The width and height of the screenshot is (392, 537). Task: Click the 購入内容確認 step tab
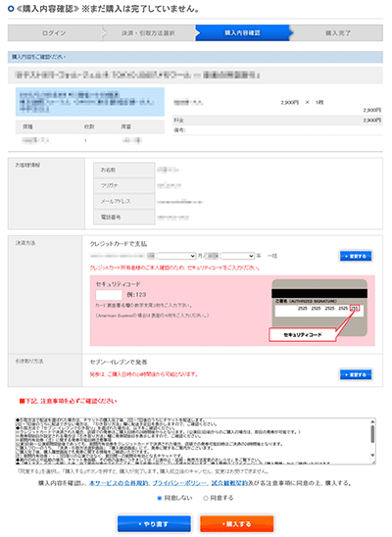click(242, 33)
